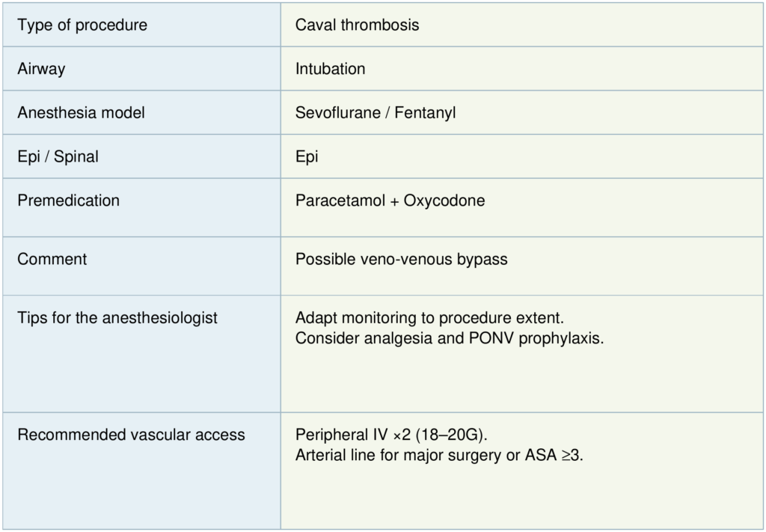This screenshot has height=532, width=766.
Task: Select the "Arterial line for major surgery" line
Action: pyautogui.click(x=438, y=455)
